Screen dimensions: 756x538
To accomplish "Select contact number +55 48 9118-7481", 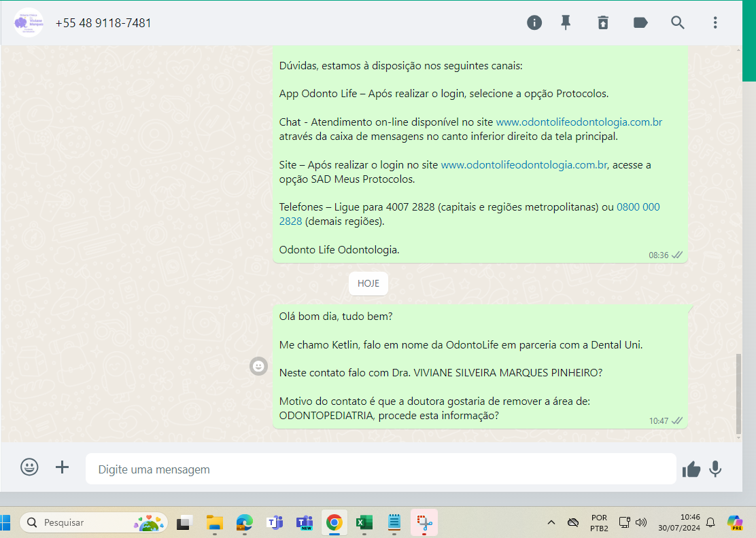I will (x=103, y=23).
